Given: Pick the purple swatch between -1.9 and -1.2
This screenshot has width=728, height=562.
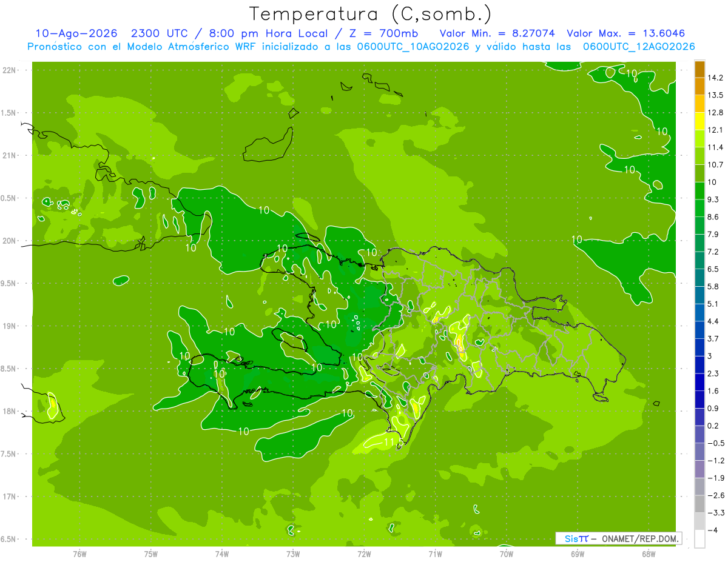Looking at the screenshot, I should (x=699, y=469).
